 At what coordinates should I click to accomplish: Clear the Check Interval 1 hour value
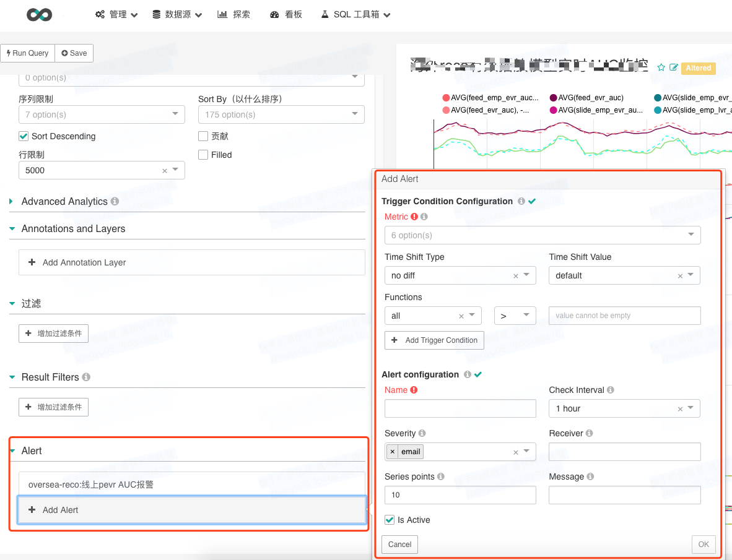[x=680, y=409]
